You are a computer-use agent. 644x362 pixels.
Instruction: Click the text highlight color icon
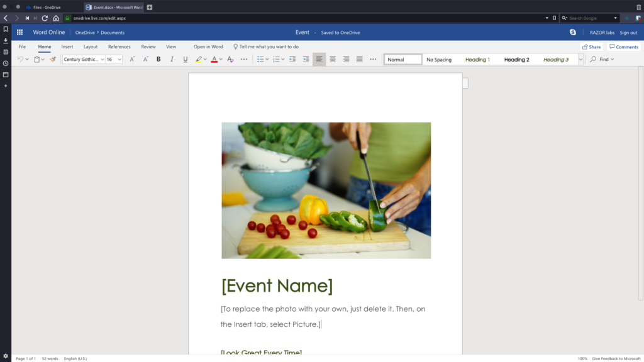point(197,59)
